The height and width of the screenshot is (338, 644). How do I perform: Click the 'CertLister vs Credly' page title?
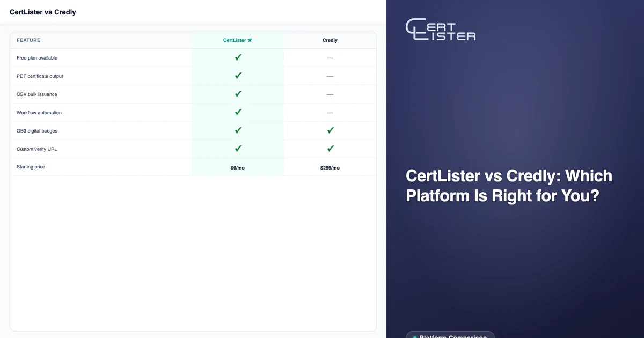[x=43, y=12]
